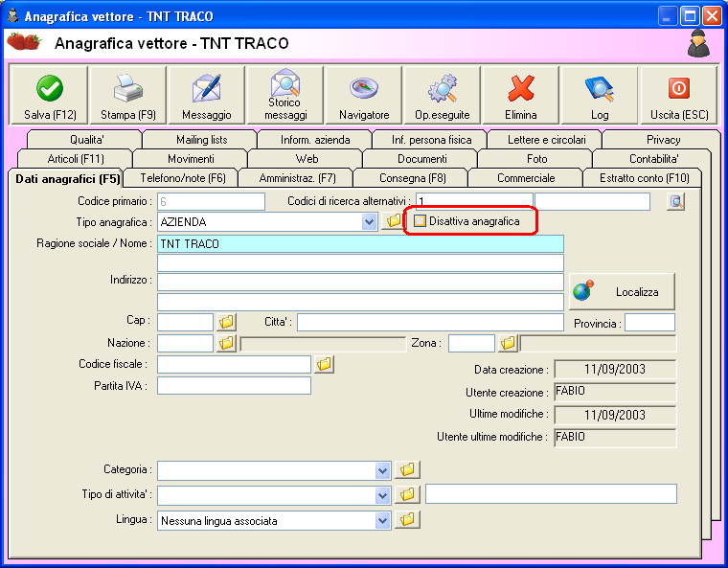The height and width of the screenshot is (568, 728).
Task: Open the Contabilita' tab
Action: [653, 159]
